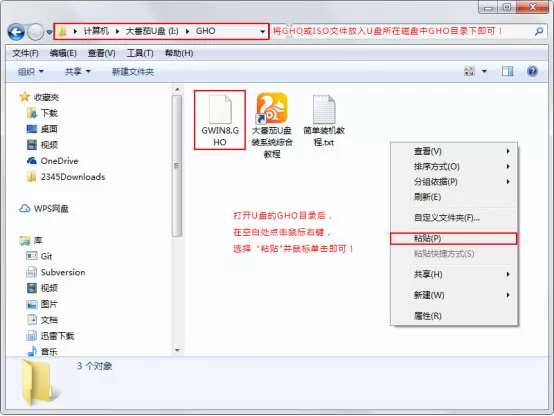Viewport: 554px width, 416px height.
Task: Click the sidebar scrollbar up arrow
Action: tap(177, 89)
